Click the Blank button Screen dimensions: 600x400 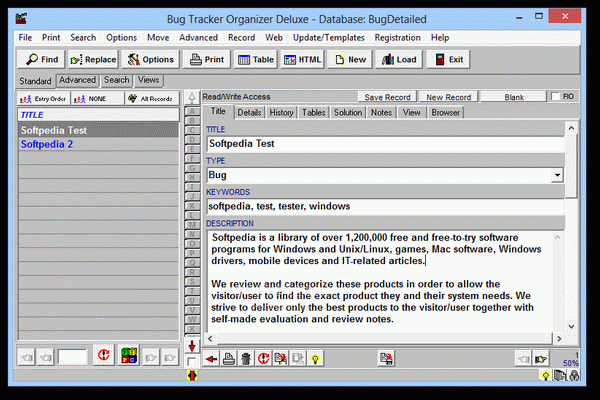pyautogui.click(x=514, y=97)
